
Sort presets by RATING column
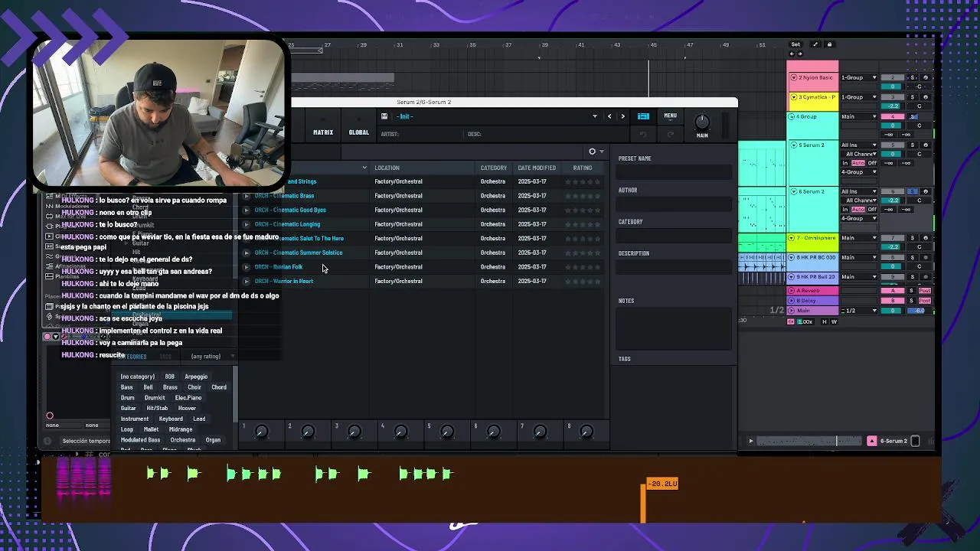583,168
